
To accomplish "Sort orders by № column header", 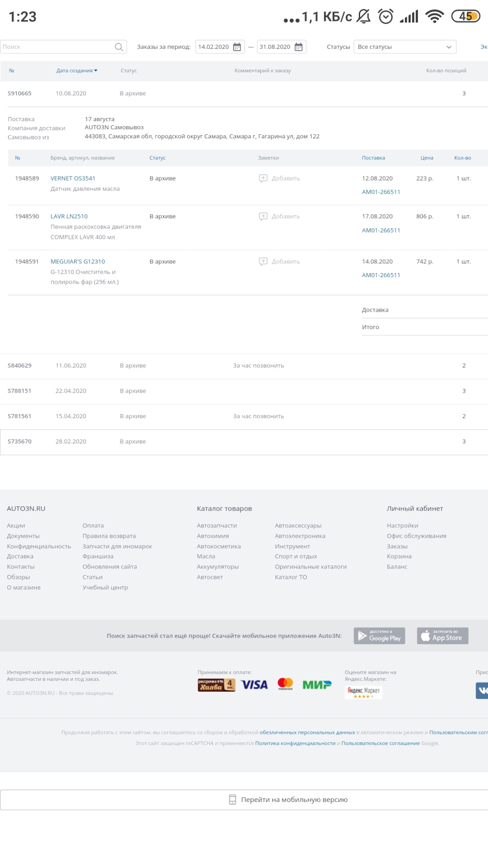I will tap(12, 71).
